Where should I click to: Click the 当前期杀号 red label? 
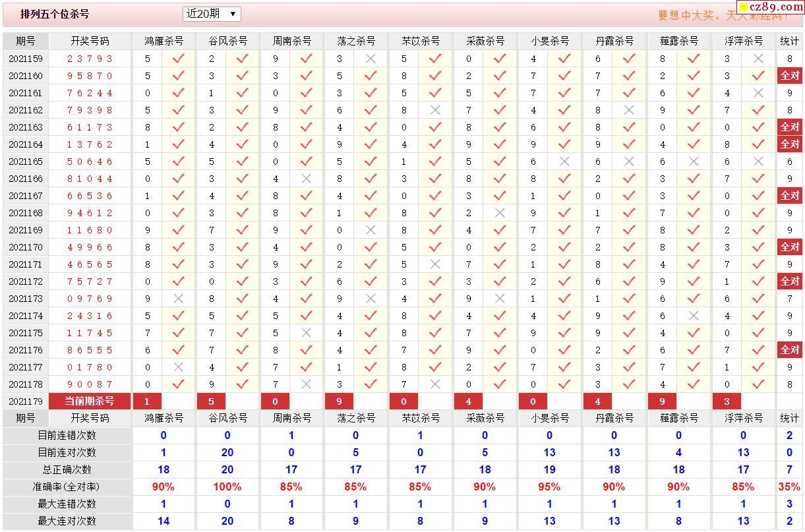[90, 401]
